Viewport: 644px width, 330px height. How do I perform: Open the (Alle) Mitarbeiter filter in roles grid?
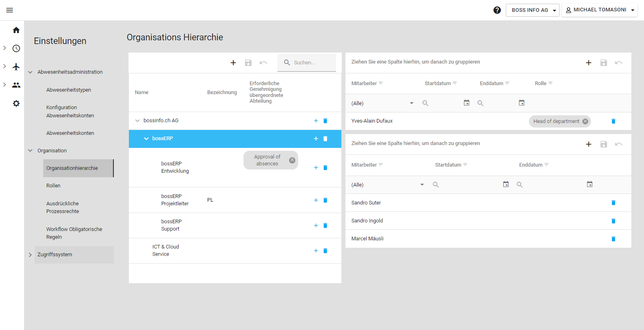point(382,103)
